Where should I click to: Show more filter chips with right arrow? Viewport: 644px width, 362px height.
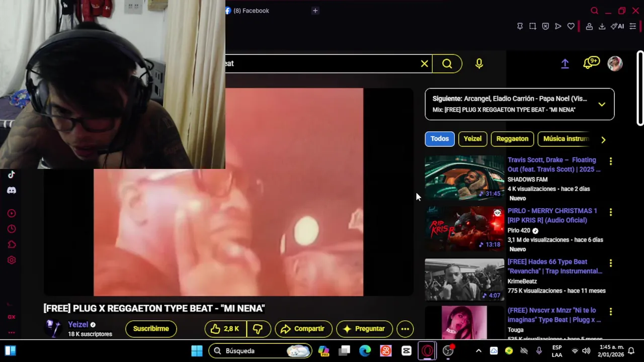pyautogui.click(x=603, y=140)
